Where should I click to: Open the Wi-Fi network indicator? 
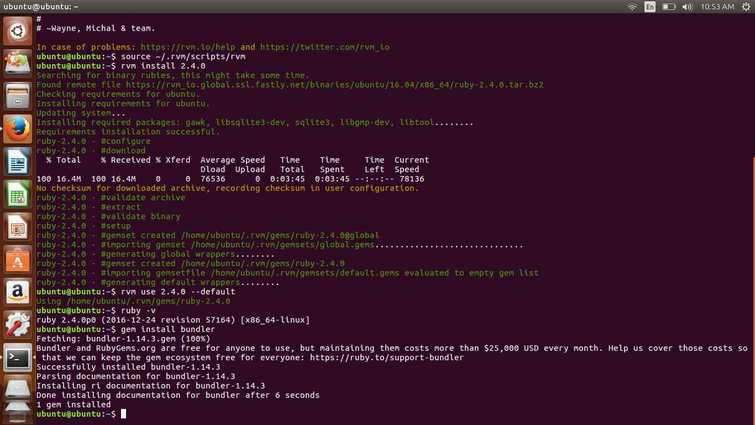click(633, 7)
